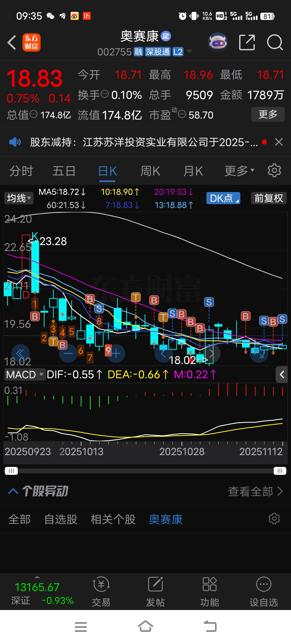
Task: Zoom out chart with minus button
Action: 68,353
